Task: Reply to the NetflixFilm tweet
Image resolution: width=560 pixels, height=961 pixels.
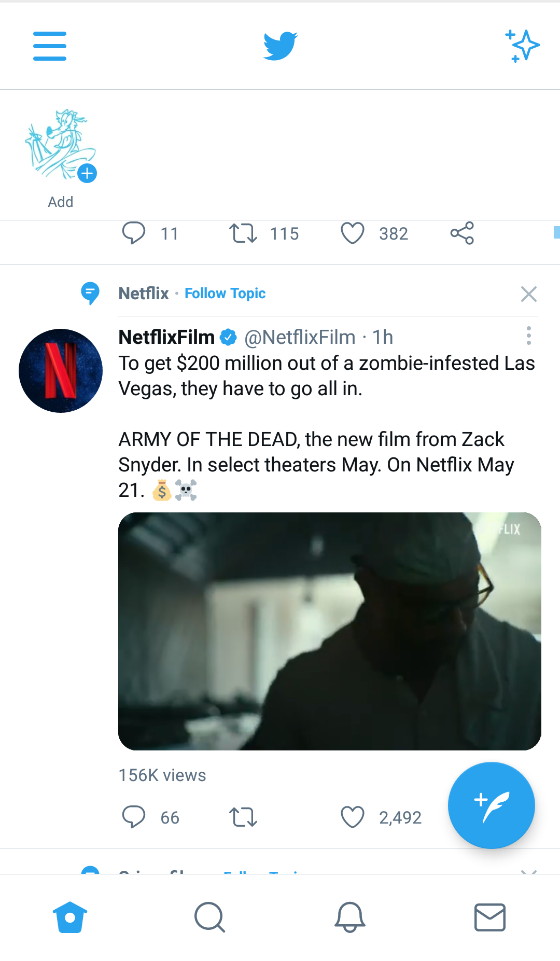Action: pyautogui.click(x=134, y=817)
